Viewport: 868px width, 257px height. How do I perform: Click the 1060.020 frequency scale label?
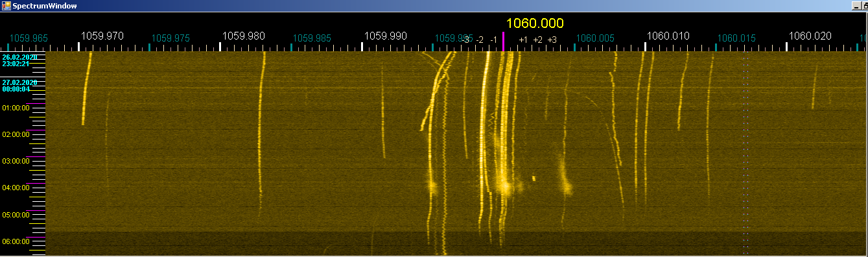(x=810, y=36)
